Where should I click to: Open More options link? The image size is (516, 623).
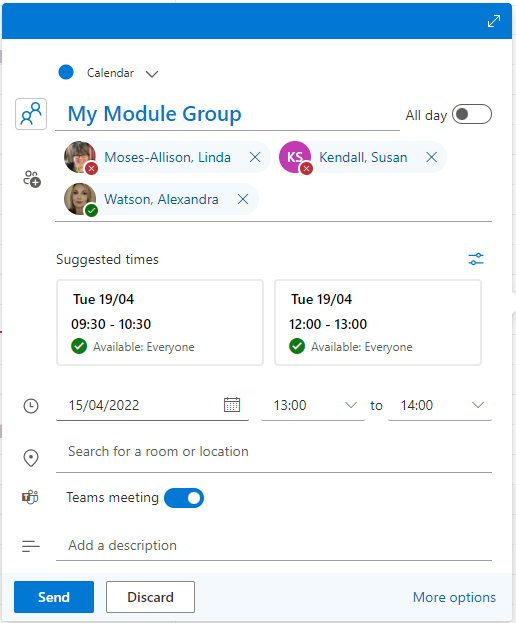coord(454,597)
